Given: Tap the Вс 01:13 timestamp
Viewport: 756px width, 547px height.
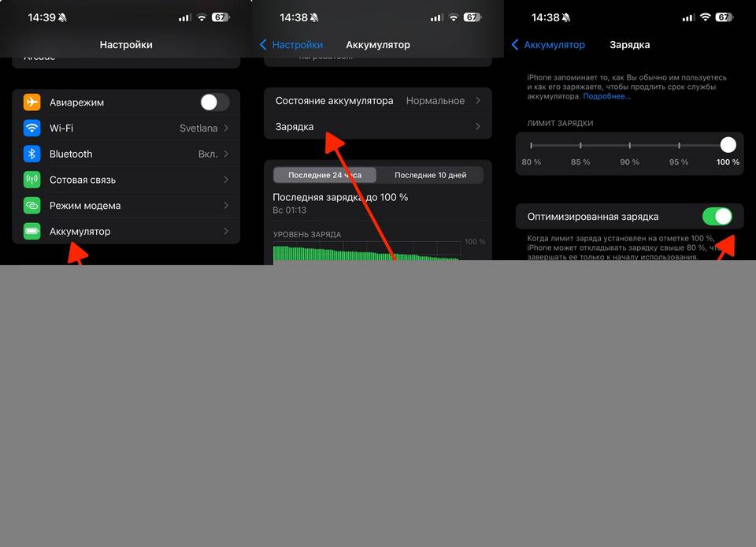Looking at the screenshot, I should point(289,210).
